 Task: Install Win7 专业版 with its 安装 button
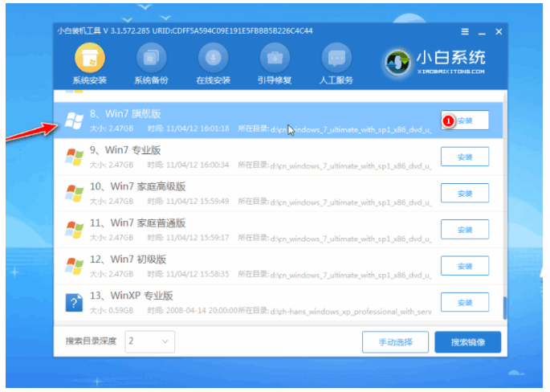(x=465, y=157)
